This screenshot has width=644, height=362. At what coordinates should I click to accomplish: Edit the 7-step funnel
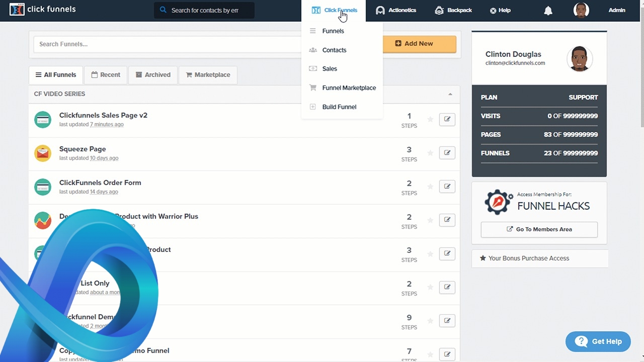(x=447, y=354)
